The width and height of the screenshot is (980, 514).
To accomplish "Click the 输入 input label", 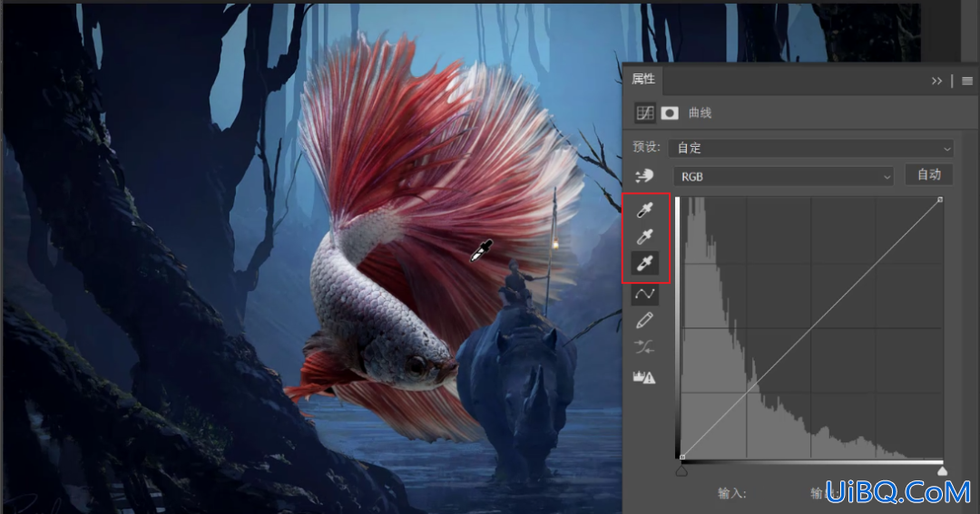I will [x=732, y=493].
